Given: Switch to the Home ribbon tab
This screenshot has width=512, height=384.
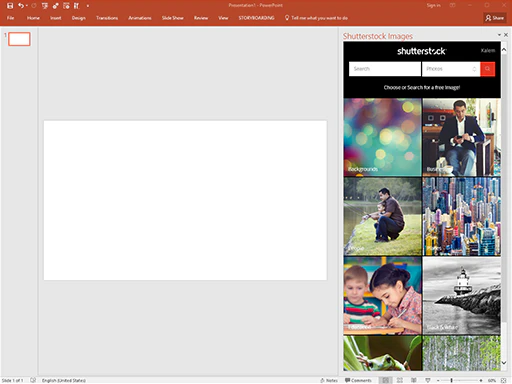Looking at the screenshot, I should point(33,18).
